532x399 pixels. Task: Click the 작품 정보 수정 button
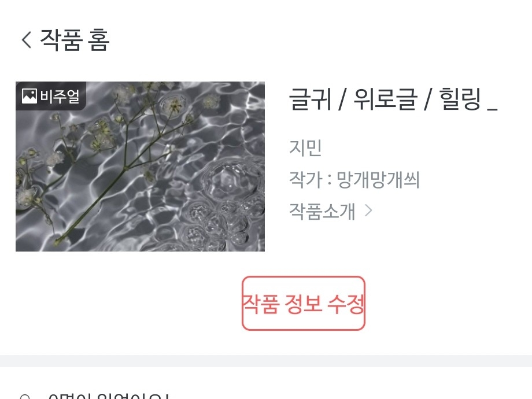(304, 304)
